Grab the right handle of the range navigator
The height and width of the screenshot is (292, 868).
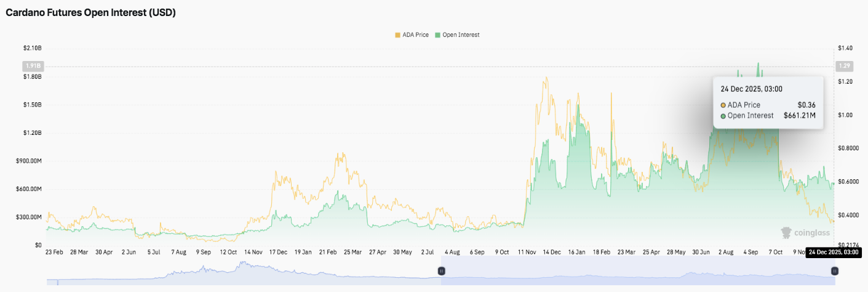point(834,271)
